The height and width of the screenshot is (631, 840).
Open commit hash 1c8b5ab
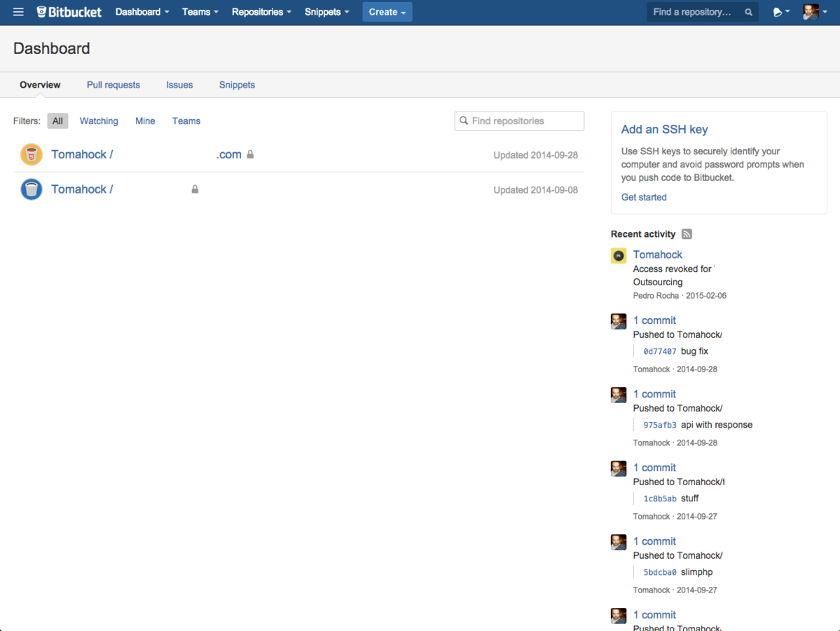click(659, 498)
